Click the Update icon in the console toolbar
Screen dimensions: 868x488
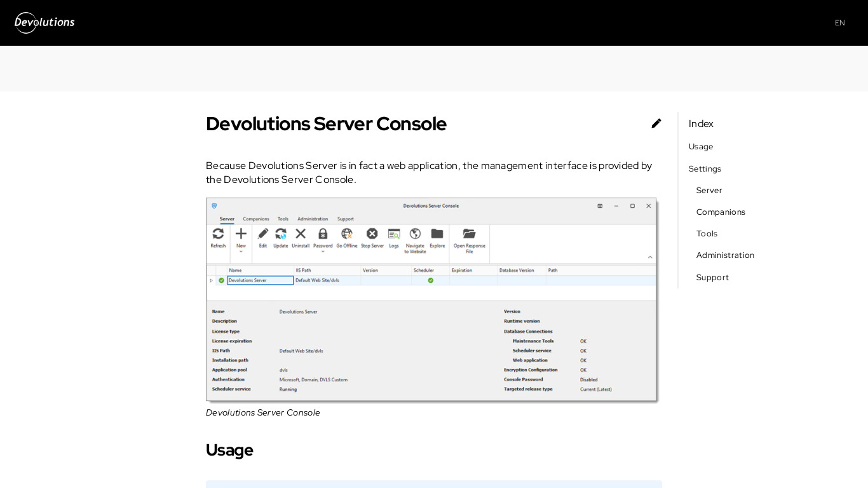click(x=281, y=234)
